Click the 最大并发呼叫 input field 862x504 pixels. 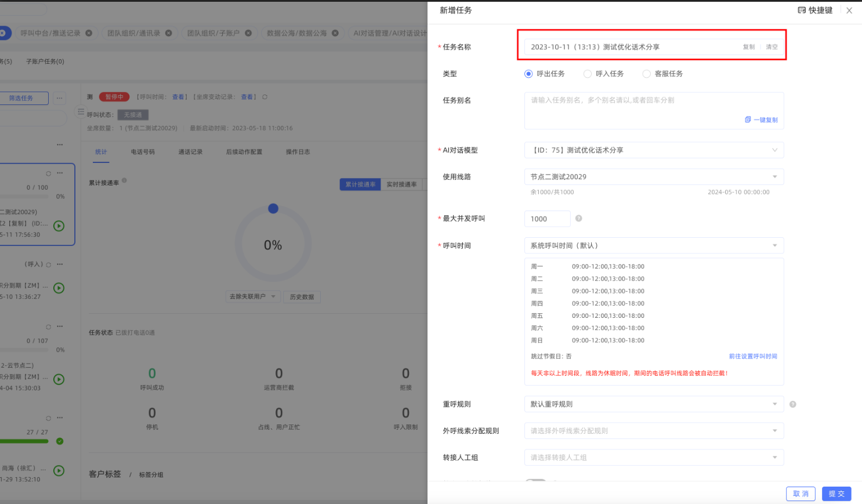click(x=547, y=219)
